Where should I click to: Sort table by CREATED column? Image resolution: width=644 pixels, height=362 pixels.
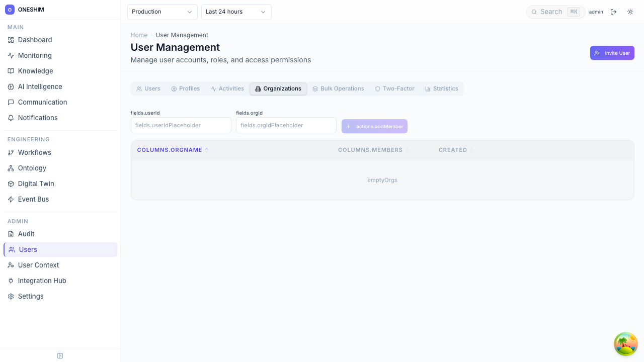click(x=453, y=150)
